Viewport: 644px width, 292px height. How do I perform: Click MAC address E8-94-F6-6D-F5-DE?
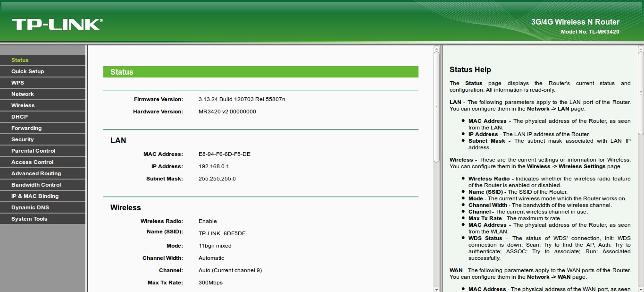(224, 154)
